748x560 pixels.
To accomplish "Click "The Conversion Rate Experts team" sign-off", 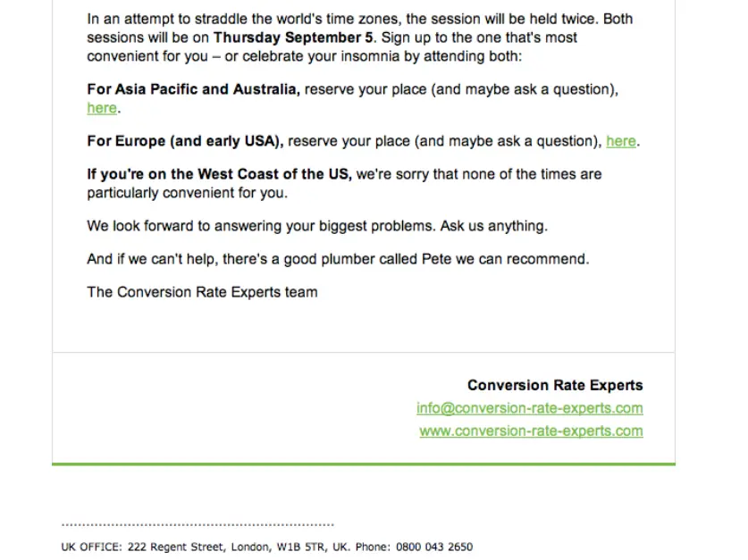I will 202,291.
